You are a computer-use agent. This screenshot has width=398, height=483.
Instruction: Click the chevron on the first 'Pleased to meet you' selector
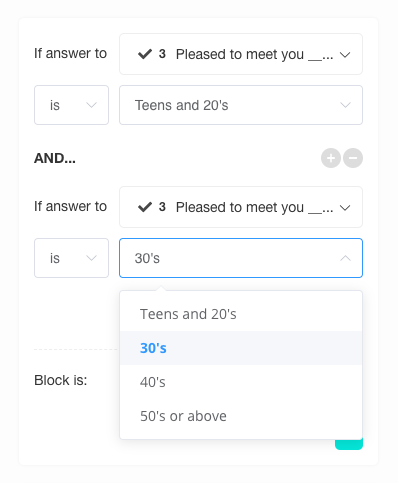pyautogui.click(x=345, y=54)
